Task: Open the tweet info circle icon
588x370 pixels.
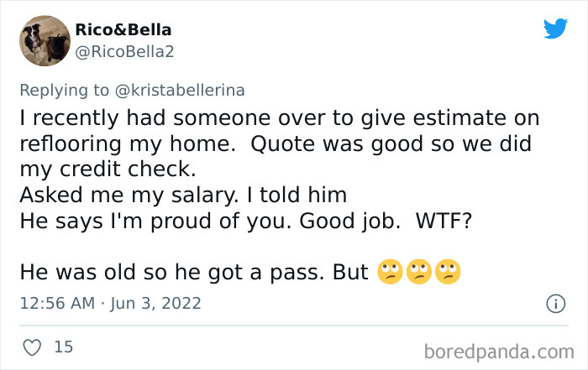Action: point(555,304)
